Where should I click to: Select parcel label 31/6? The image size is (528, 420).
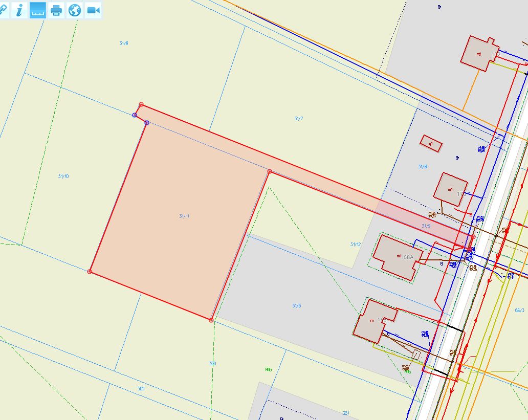(x=124, y=43)
